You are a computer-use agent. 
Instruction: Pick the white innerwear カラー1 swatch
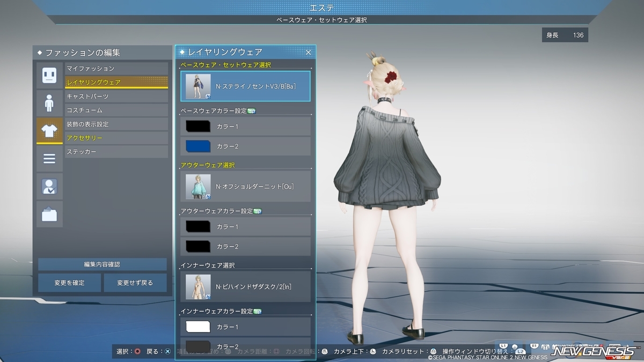[x=198, y=327]
